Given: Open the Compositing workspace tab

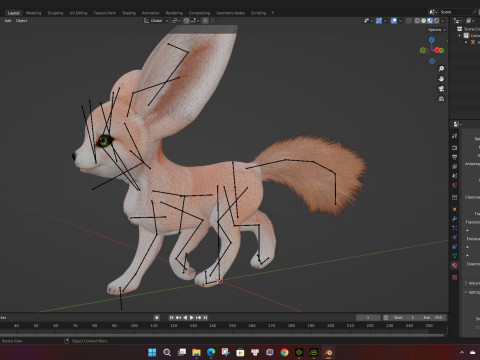Looking at the screenshot, I should (199, 13).
